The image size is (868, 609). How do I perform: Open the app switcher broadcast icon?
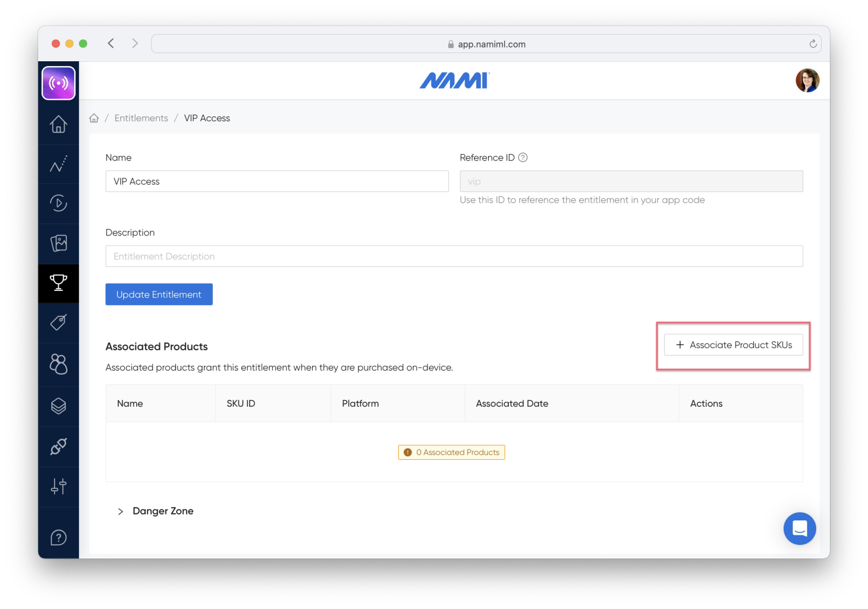pyautogui.click(x=58, y=83)
